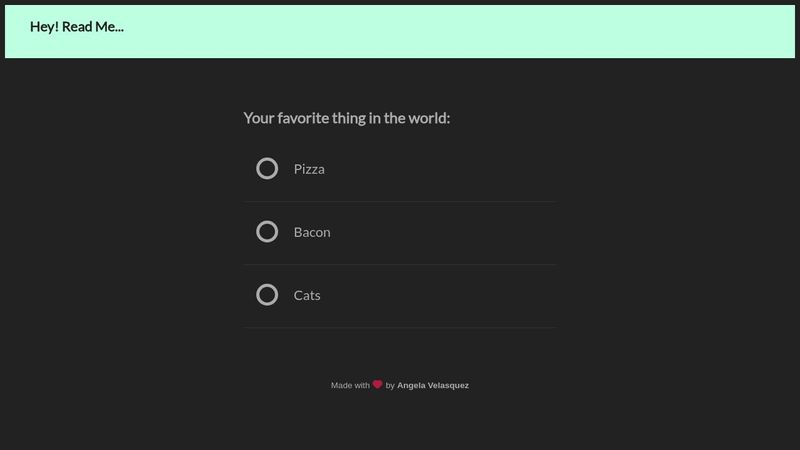Choose the Bacon radio button circle

[267, 232]
